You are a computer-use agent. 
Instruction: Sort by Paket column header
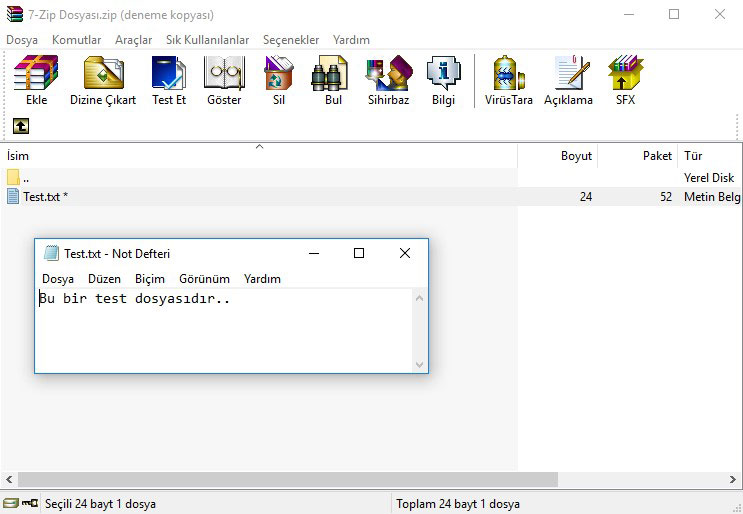pos(638,155)
